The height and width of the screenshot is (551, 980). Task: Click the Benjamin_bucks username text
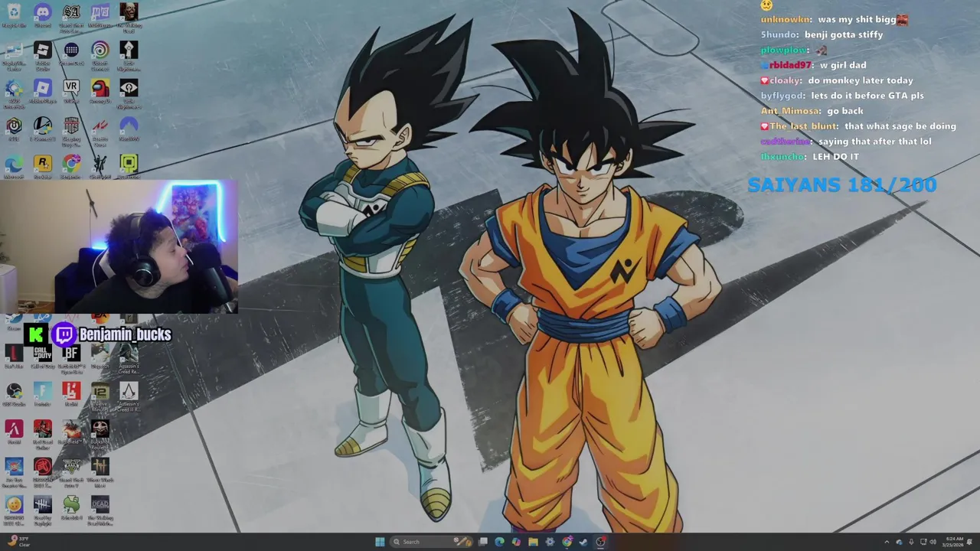pos(126,334)
